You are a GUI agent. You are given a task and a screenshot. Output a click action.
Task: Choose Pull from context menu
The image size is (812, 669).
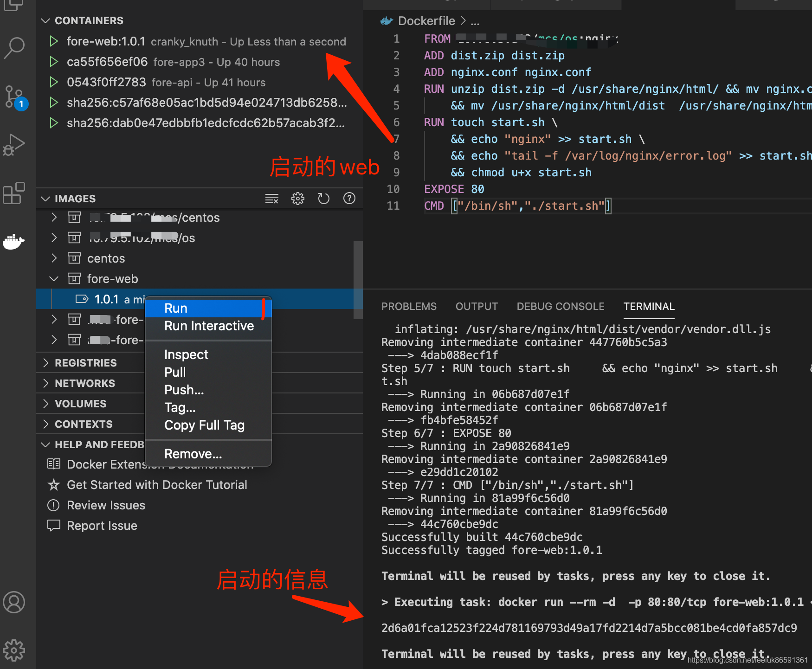point(208,372)
